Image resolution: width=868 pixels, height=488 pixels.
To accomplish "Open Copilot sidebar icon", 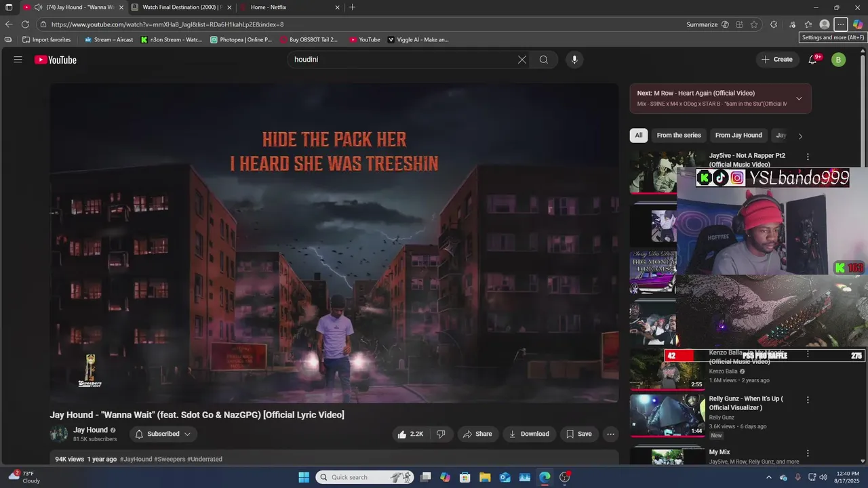I will pos(858,24).
